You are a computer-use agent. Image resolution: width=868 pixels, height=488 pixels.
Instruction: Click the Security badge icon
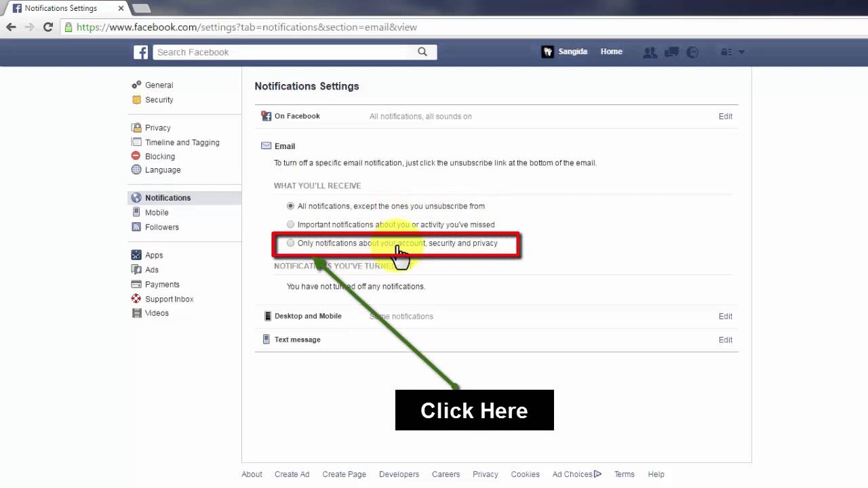[136, 100]
